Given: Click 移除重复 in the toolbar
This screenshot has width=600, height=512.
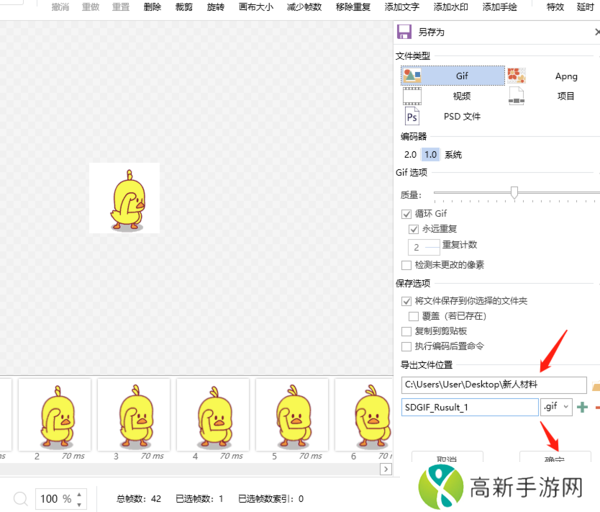Looking at the screenshot, I should point(353,7).
